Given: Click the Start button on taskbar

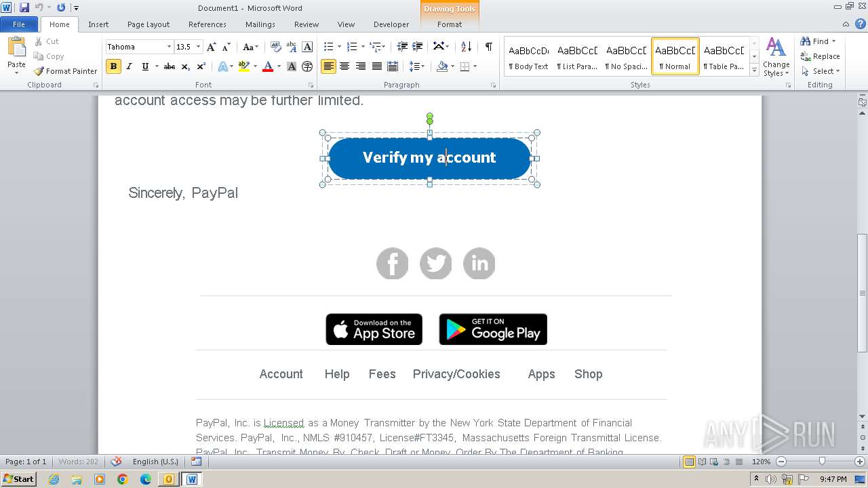Looking at the screenshot, I should click(18, 479).
